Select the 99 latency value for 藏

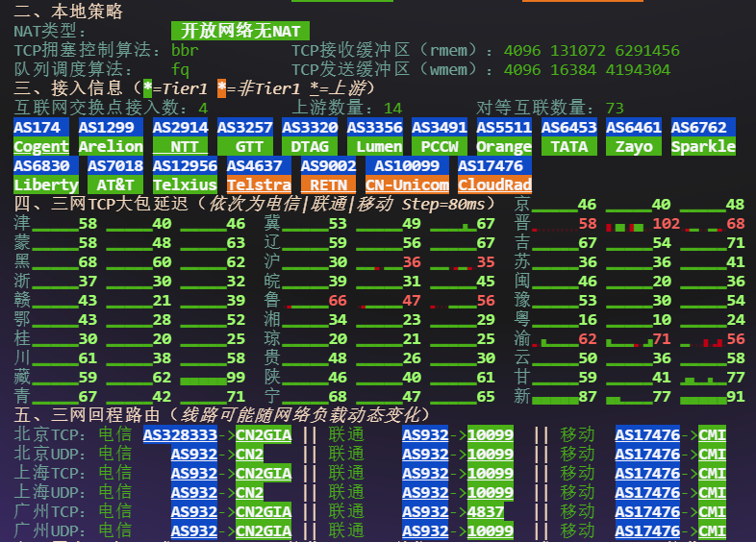pyautogui.click(x=236, y=378)
